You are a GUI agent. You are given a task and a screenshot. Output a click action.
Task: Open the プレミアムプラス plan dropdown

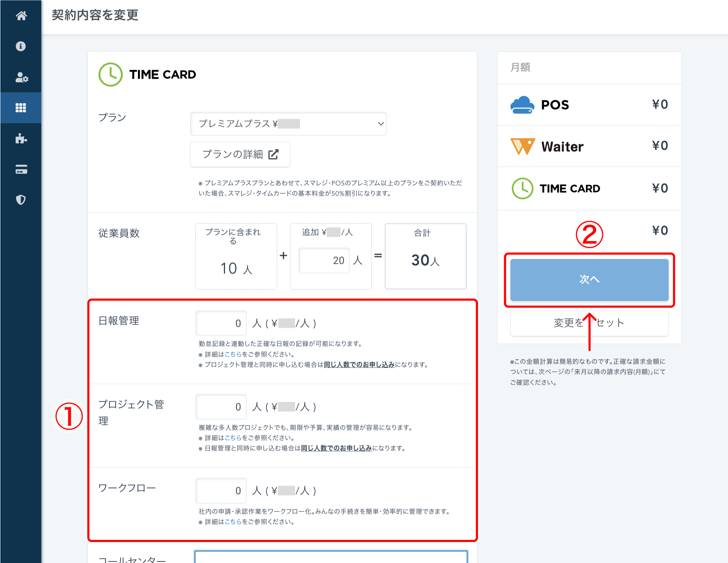tap(288, 124)
